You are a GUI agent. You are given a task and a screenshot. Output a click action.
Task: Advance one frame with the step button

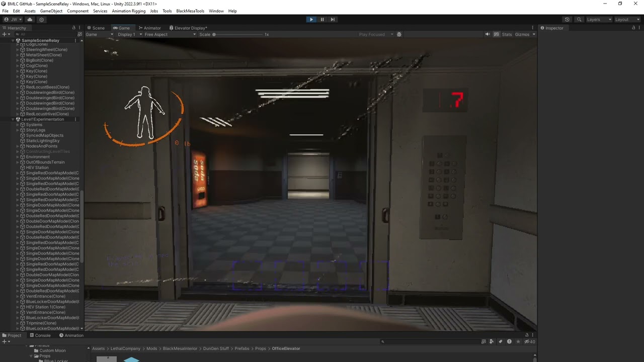click(333, 20)
